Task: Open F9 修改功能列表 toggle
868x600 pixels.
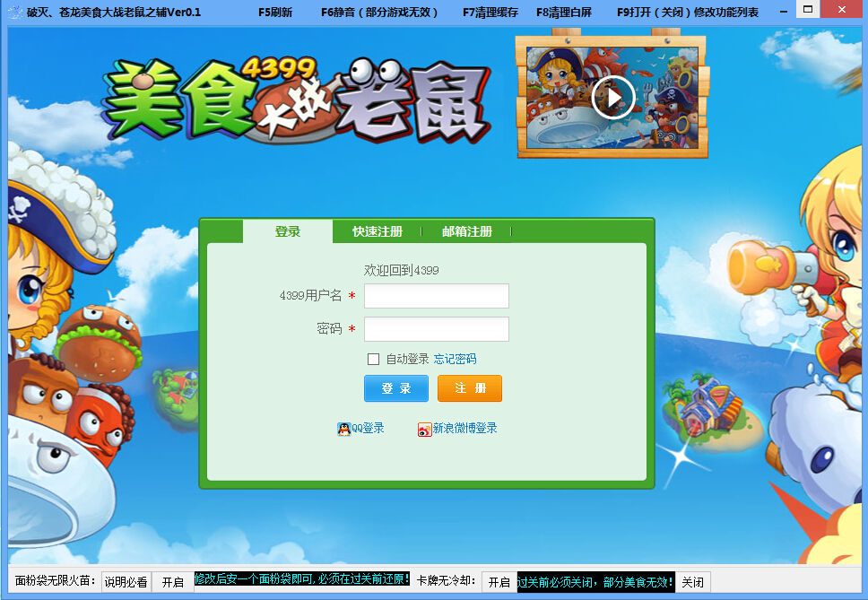Action: click(x=688, y=13)
